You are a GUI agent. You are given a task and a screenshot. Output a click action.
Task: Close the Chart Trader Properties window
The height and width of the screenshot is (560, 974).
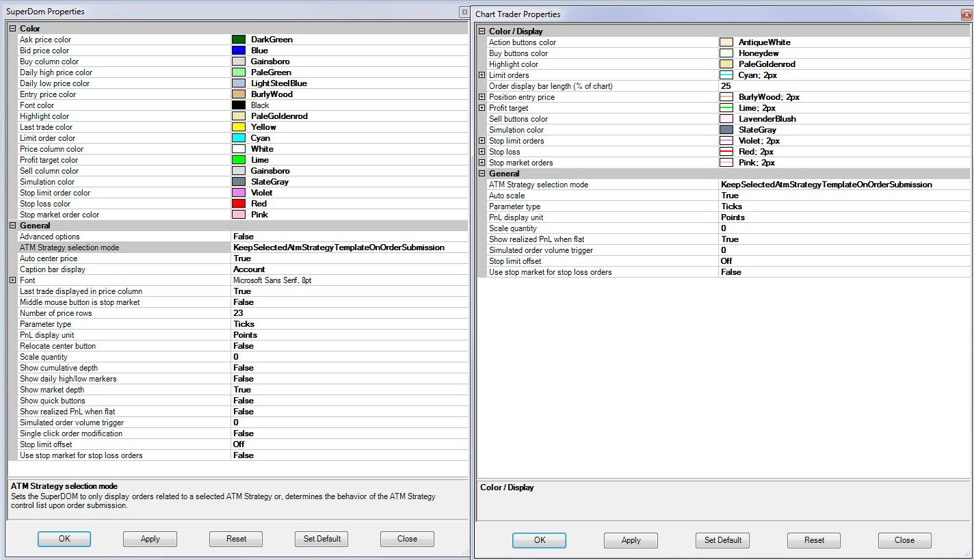click(965, 14)
